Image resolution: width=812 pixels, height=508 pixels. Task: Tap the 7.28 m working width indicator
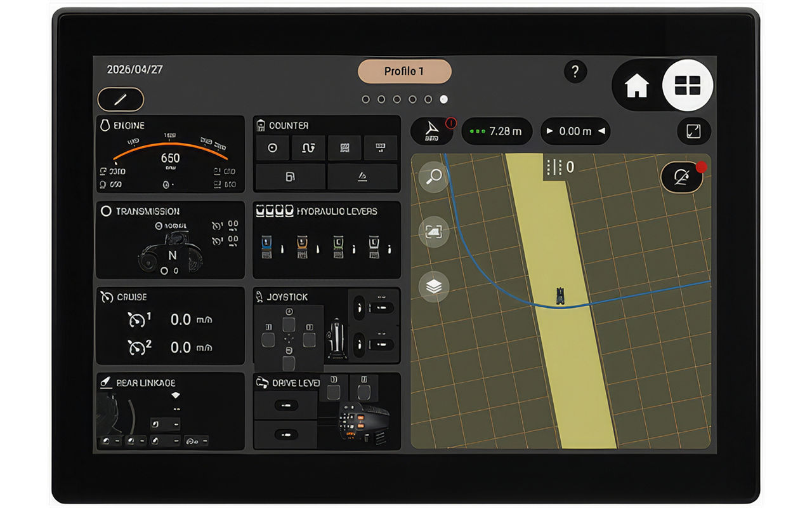pos(497,131)
